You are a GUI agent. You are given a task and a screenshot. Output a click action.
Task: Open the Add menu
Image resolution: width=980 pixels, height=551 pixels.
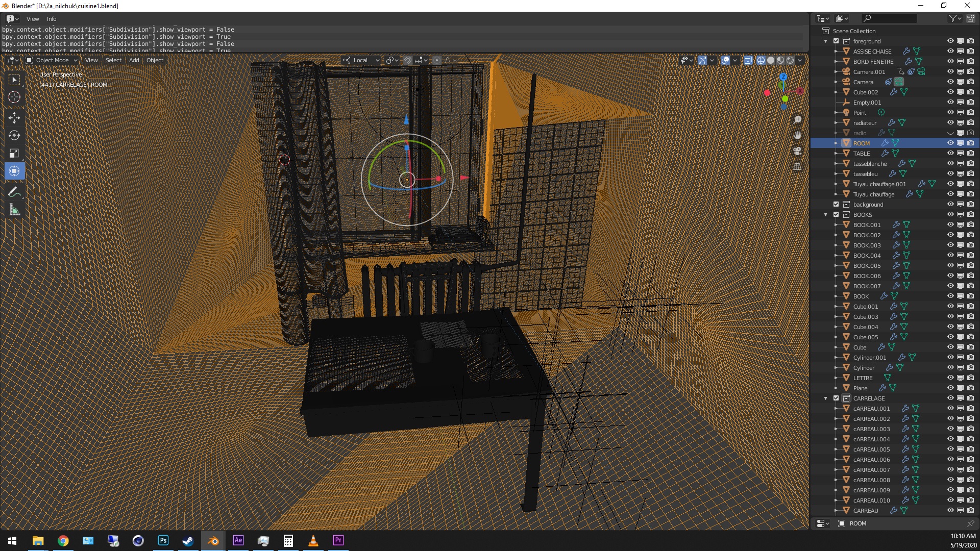[134, 60]
